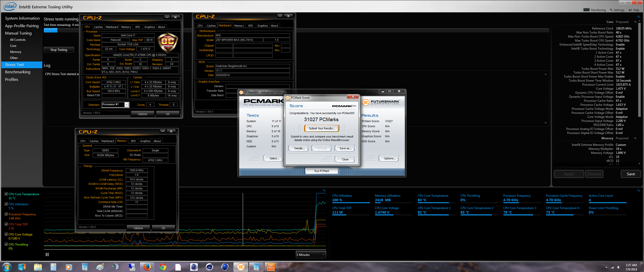Open Processor #1 selection dropdown in CPU-Z
This screenshot has width=644, height=272.
click(x=115, y=105)
